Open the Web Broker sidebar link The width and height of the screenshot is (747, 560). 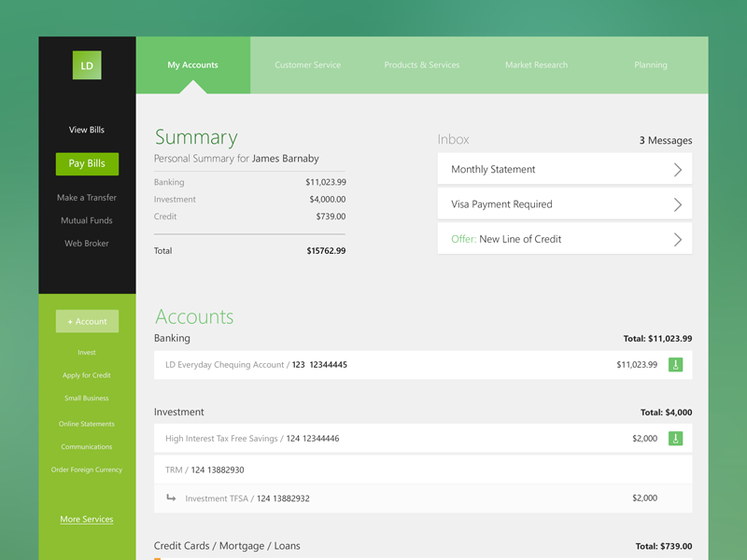(x=87, y=244)
